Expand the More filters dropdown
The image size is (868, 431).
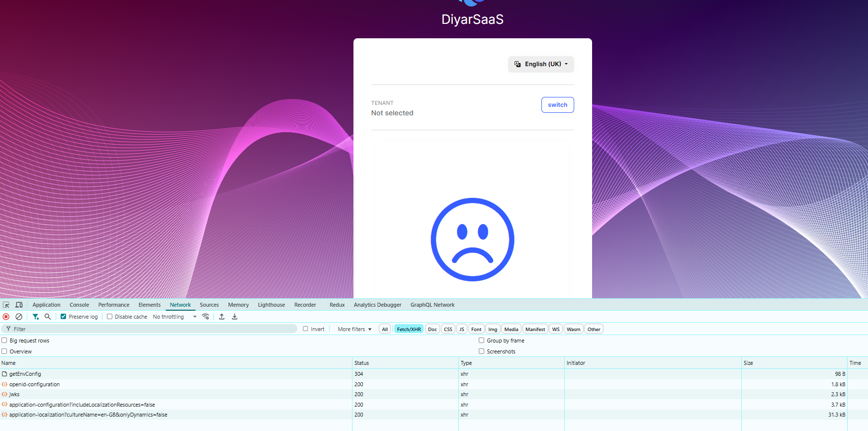click(x=354, y=329)
